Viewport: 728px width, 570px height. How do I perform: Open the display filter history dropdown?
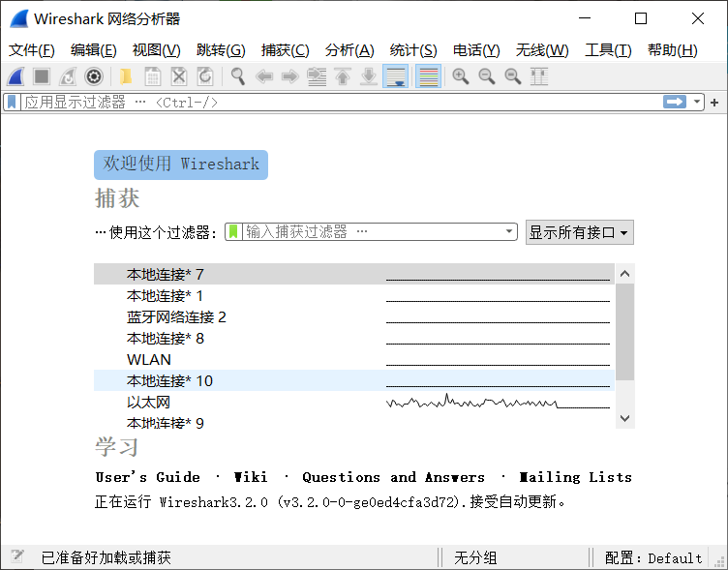click(x=696, y=102)
